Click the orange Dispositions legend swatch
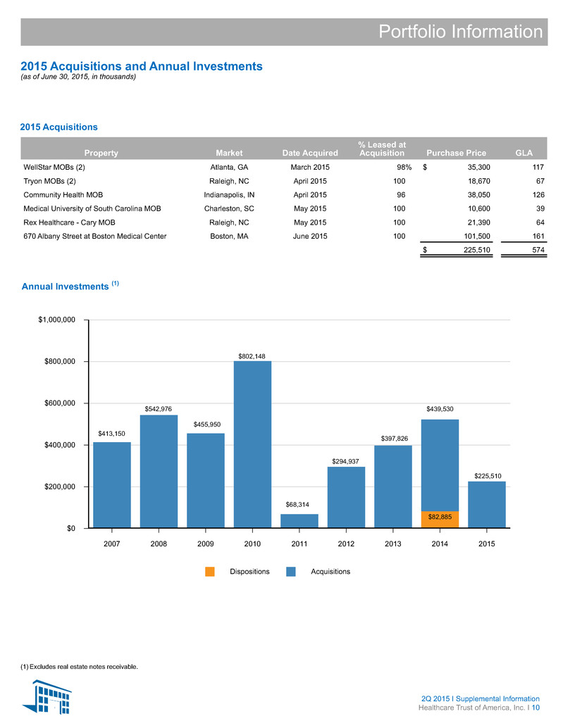This screenshot has width=563, height=728. (x=210, y=572)
